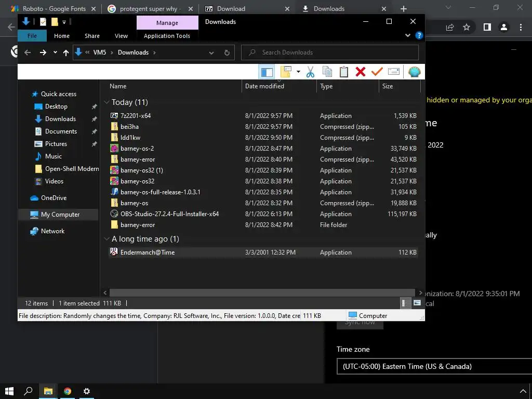Open the Windows Start menu
The width and height of the screenshot is (532, 399).
click(x=9, y=391)
